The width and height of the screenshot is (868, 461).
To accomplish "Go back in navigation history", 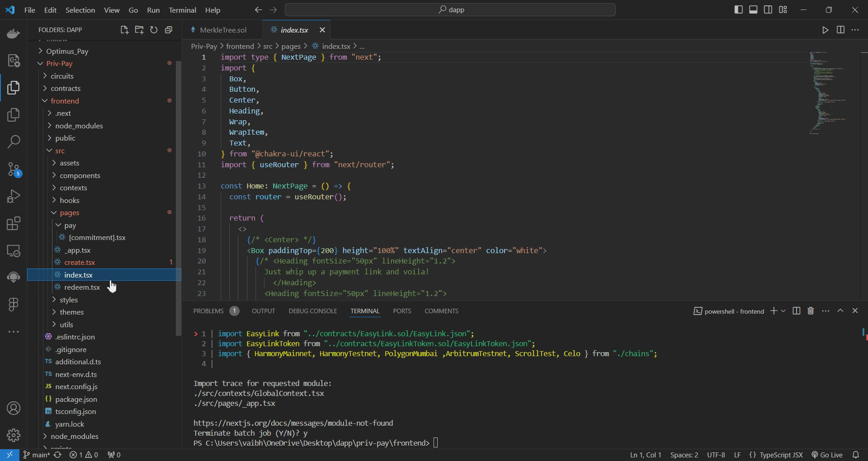I will (258, 10).
